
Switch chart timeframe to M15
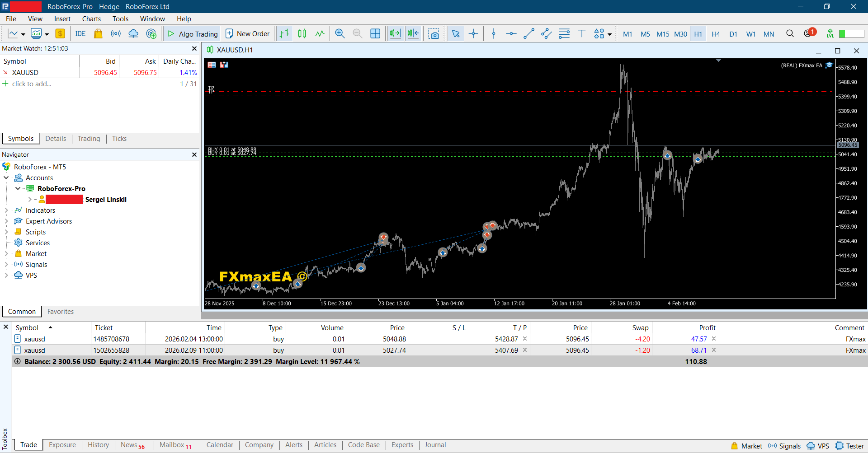point(663,34)
